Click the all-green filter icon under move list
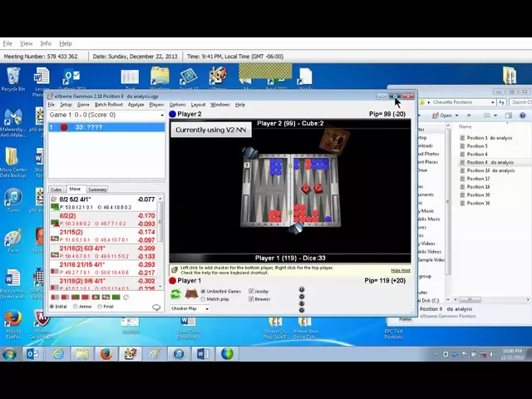Viewport: 532px width, 399px height. (116, 298)
